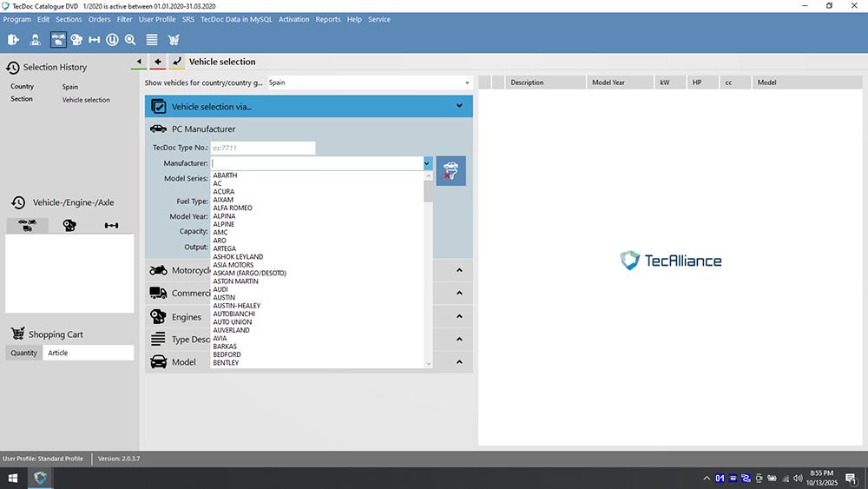Switch to the engine history tab icon

coord(69,225)
